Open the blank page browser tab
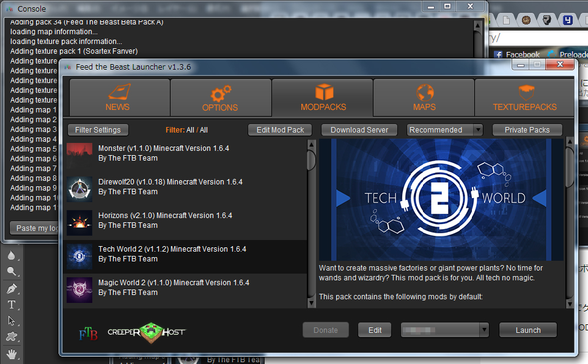 (x=506, y=20)
